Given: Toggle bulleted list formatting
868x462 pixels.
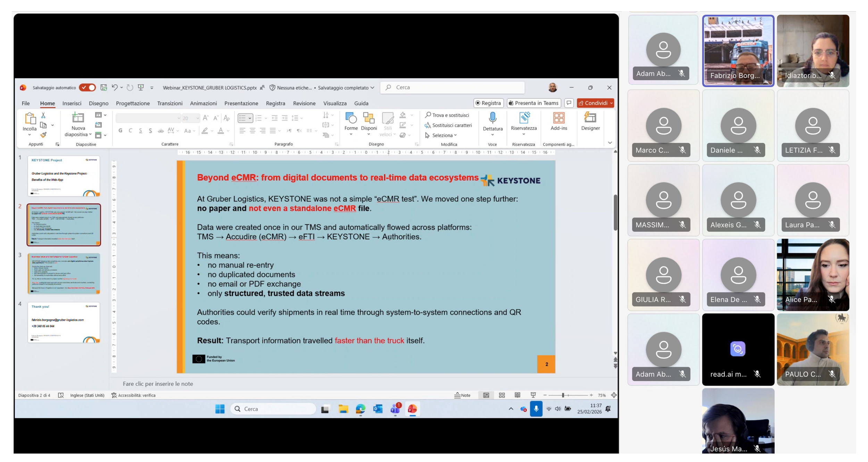Looking at the screenshot, I should [x=242, y=118].
